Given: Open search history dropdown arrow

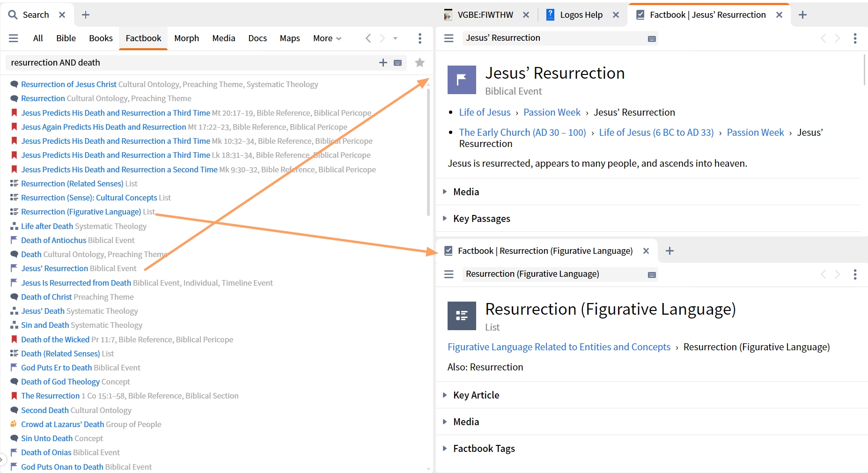Looking at the screenshot, I should coord(396,38).
